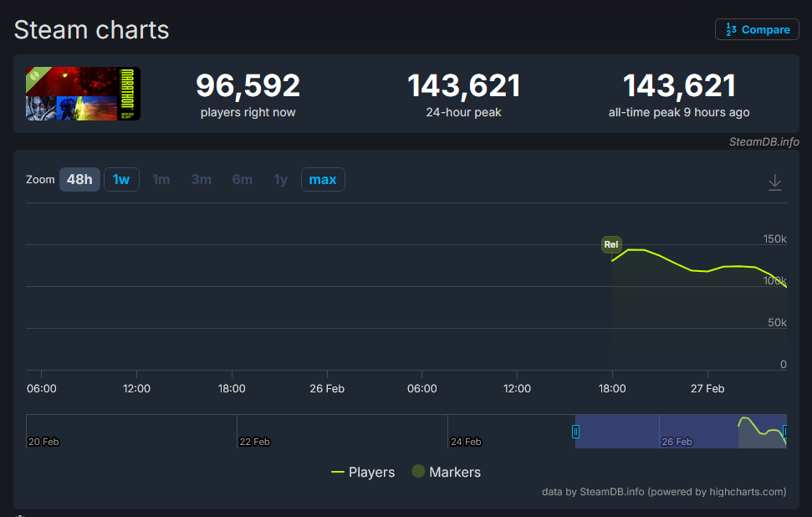Screen dimensions: 812x517
Task: Click the 50k y-axis label
Action: click(x=777, y=322)
